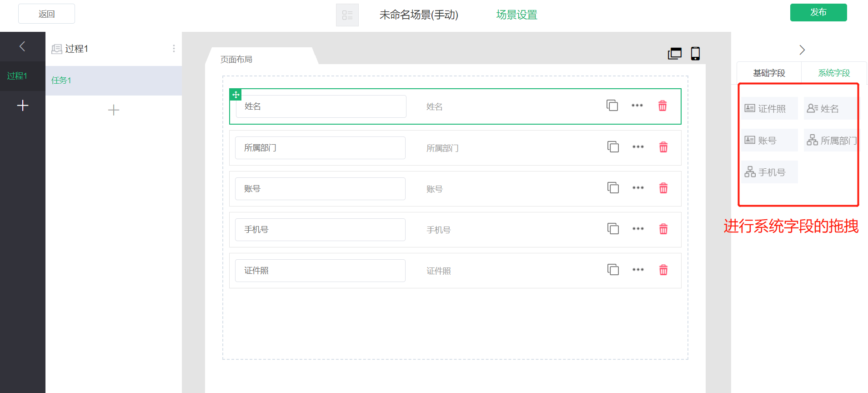This screenshot has width=868, height=393.
Task: Open more options for the 证件照 row
Action: [638, 270]
